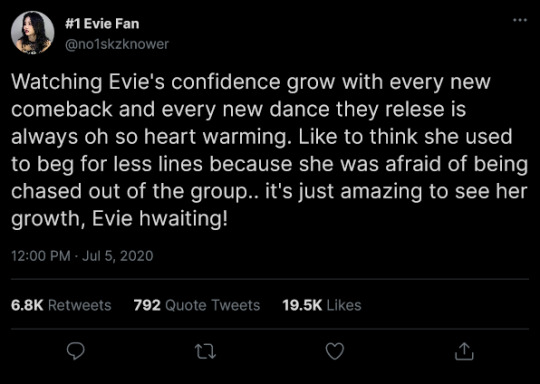Viewport: 540px width, 384px height.
Task: Open the Jul 5, 2020 date
Action: tap(117, 256)
